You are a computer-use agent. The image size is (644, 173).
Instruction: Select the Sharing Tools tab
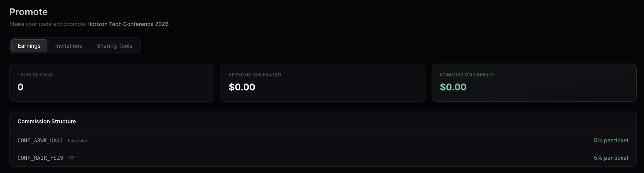pos(115,46)
